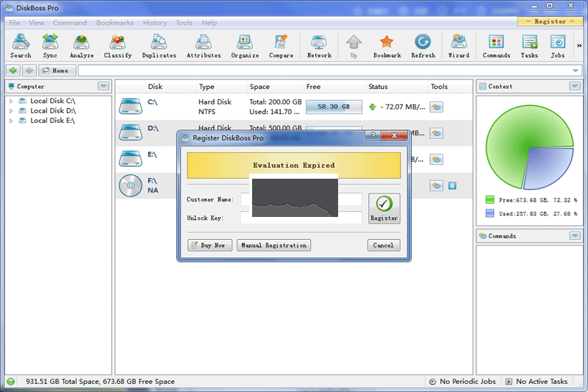Viewport: 588px width, 392px height.
Task: Open the Help menu
Action: (x=209, y=23)
